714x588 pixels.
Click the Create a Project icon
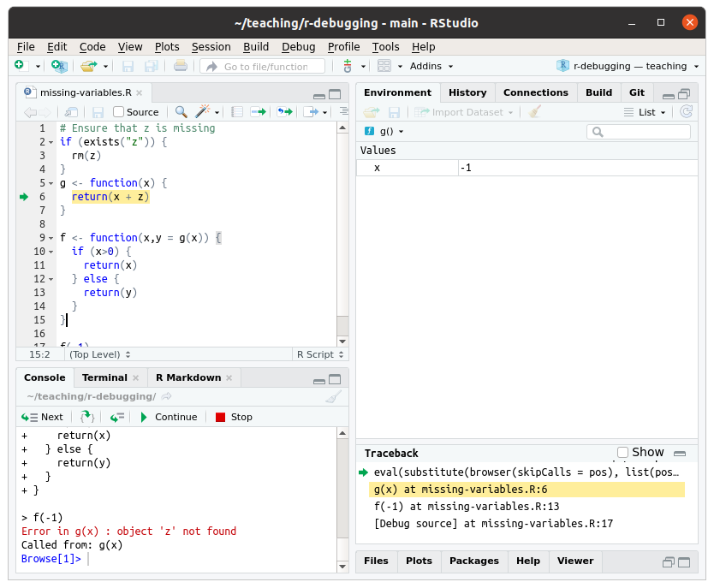[x=59, y=66]
